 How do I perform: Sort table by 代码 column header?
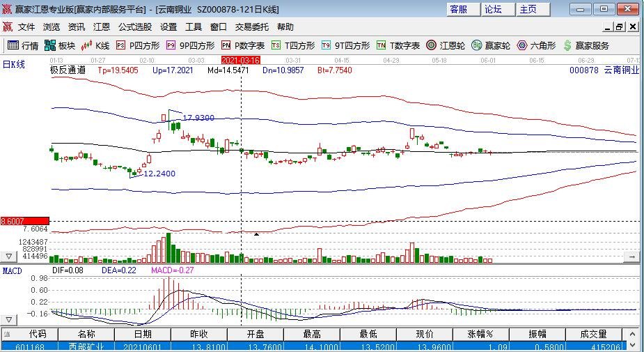[30, 335]
